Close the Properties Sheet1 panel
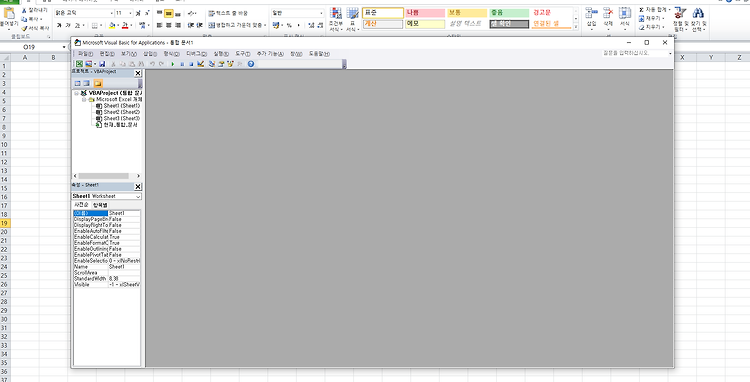This screenshot has width=750, height=382. (x=138, y=186)
